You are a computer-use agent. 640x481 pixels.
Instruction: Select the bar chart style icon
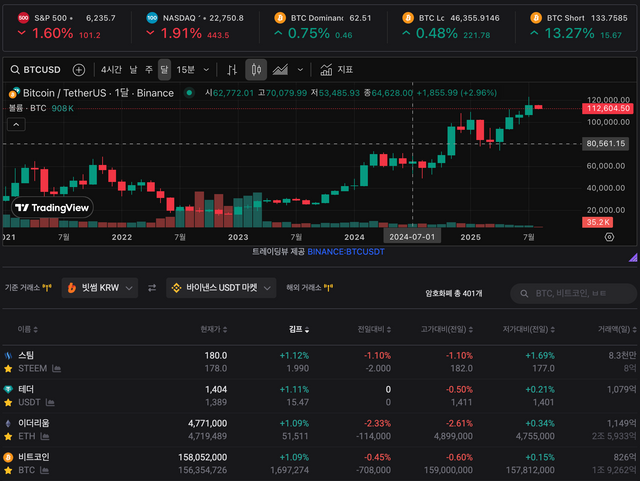tap(232, 70)
